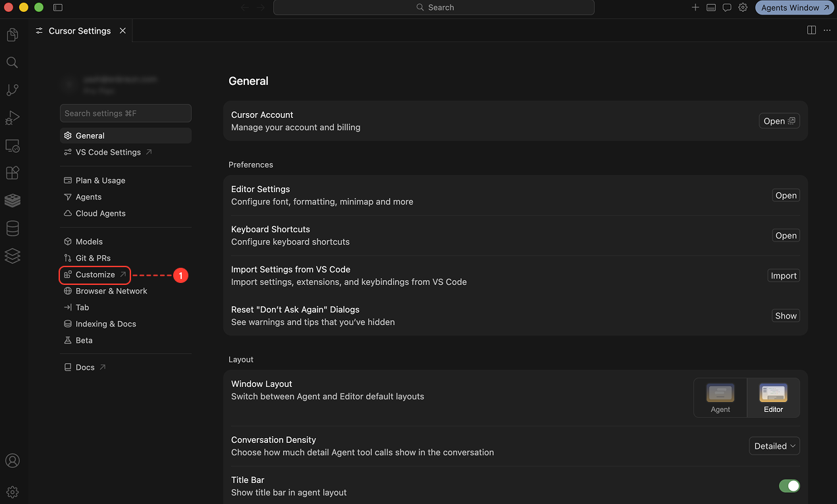837x504 pixels.
Task: Open Keyboard Shortcuts with its Open button
Action: click(x=786, y=236)
